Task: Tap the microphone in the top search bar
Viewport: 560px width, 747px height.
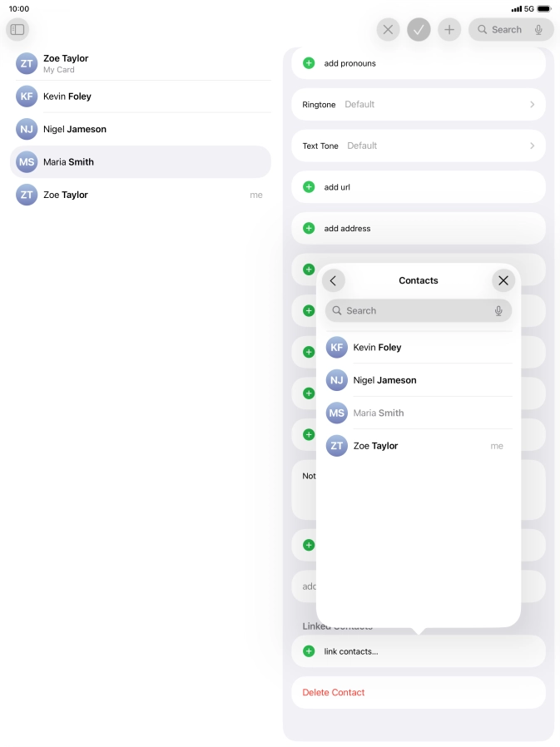Action: (538, 30)
